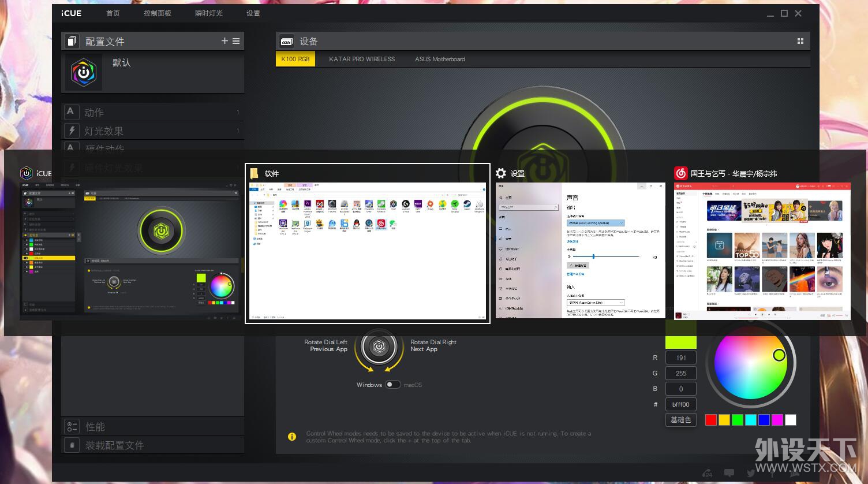This screenshot has width=868, height=484.
Task: Click the G value field showing 255
Action: click(x=681, y=373)
